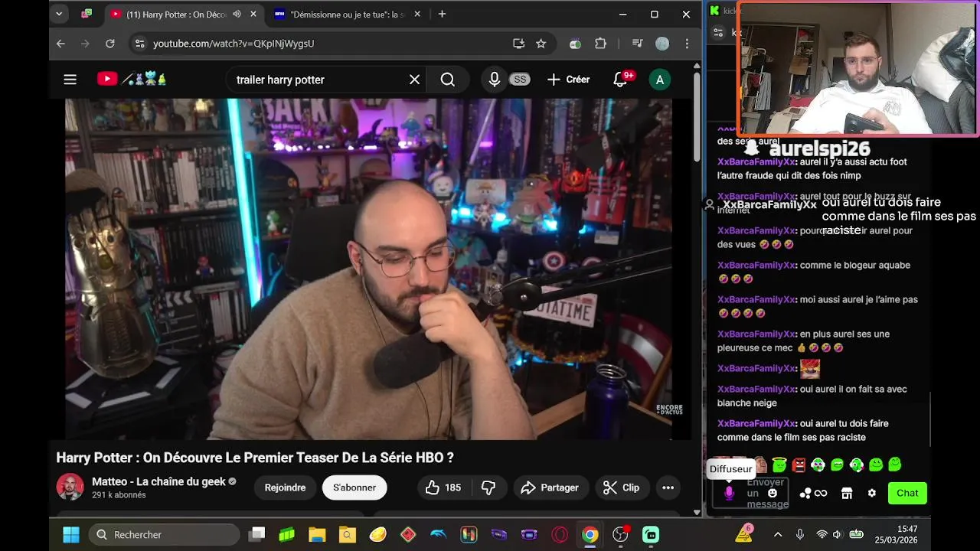980x551 pixels.
Task: Open Chrome extensions puzzle icon
Action: coord(600,44)
